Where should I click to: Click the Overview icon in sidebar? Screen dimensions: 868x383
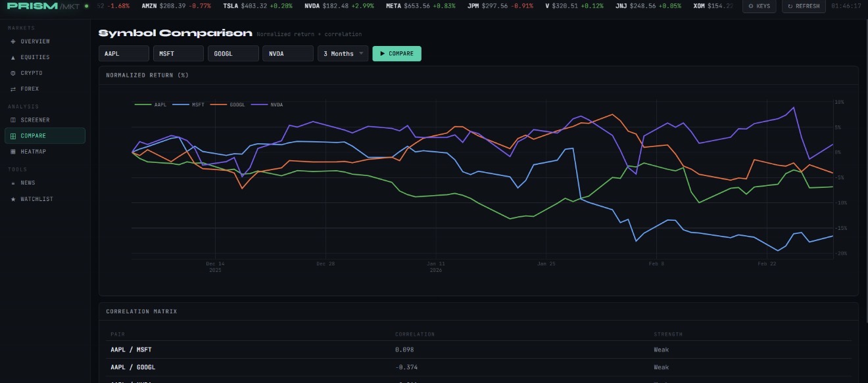point(13,41)
